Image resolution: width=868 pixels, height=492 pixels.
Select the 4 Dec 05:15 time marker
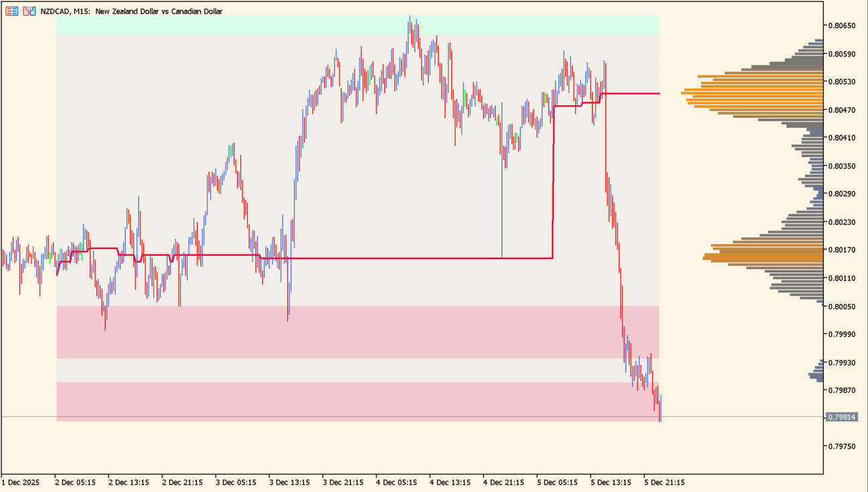(396, 482)
